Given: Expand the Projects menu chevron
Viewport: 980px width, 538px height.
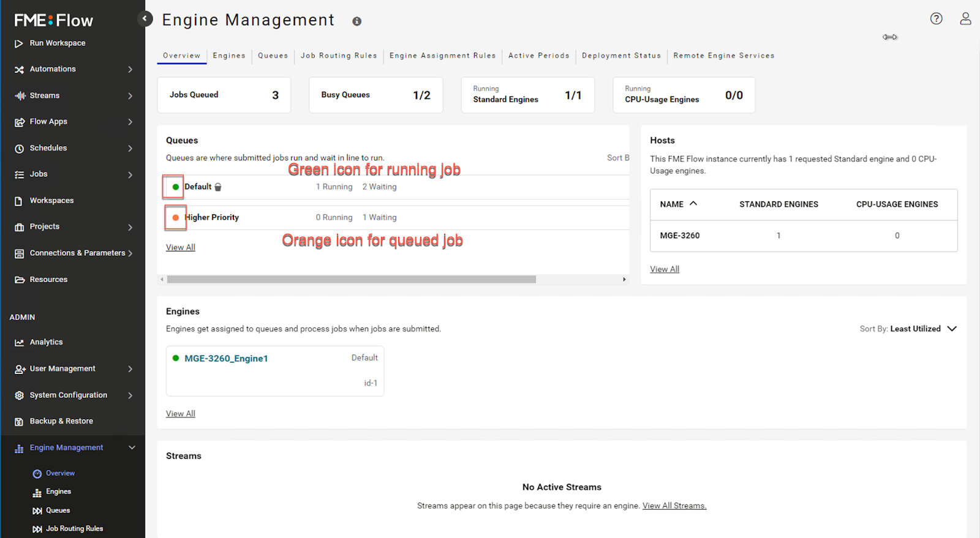Looking at the screenshot, I should [x=130, y=227].
